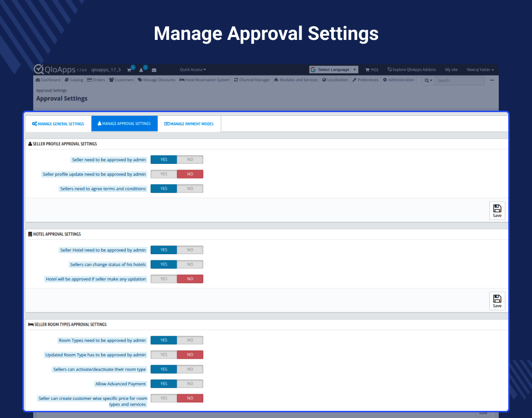Open the shopping cart orders icon
The width and height of the screenshot is (532, 418).
pyautogui.click(x=129, y=70)
